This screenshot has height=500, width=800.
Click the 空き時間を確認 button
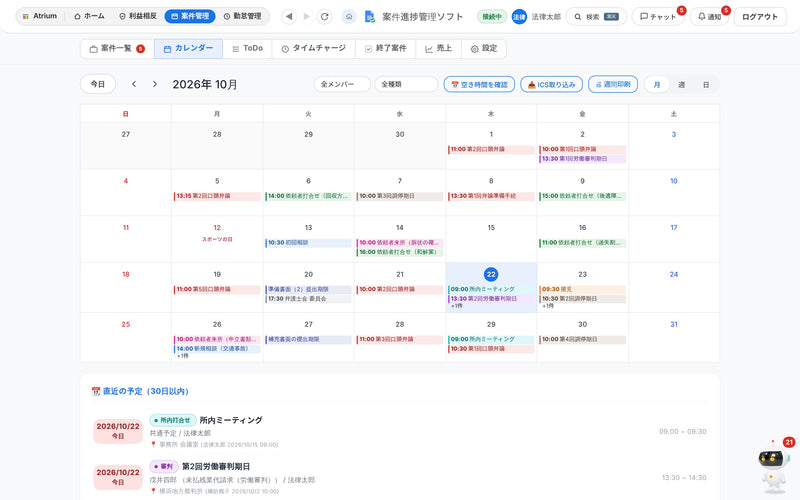coord(479,84)
